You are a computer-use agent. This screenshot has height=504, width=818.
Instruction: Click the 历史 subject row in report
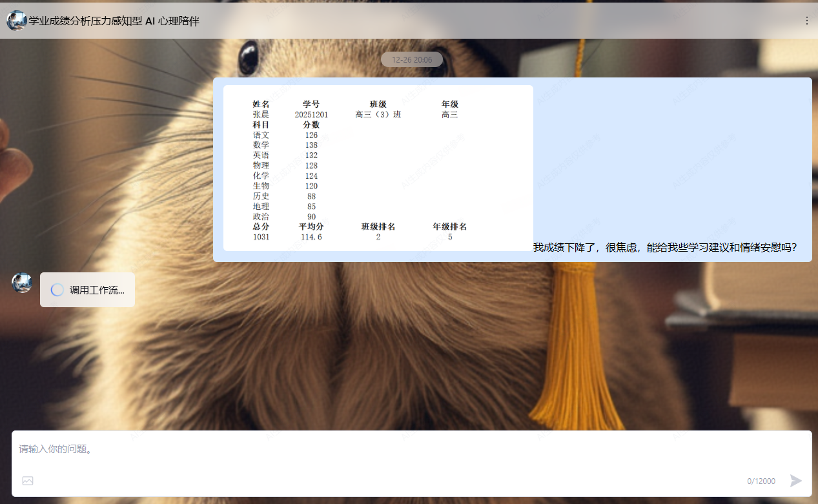pos(285,196)
